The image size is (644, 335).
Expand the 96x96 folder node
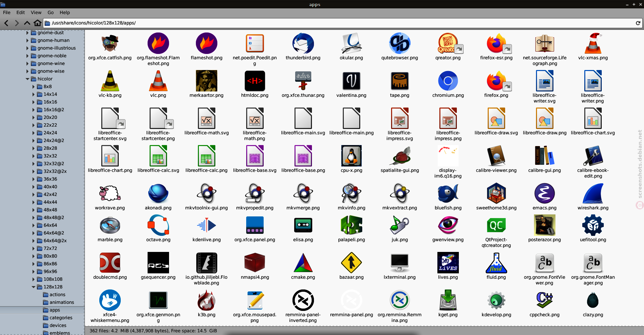click(34, 272)
